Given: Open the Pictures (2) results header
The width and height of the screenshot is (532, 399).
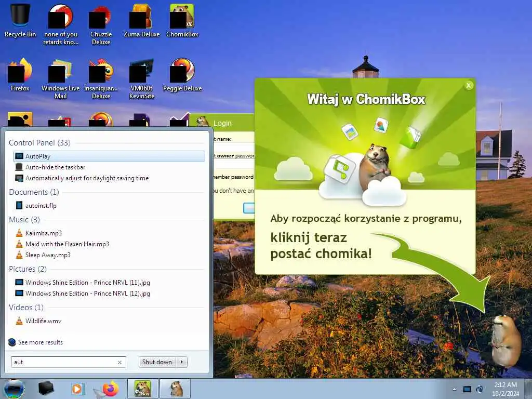Looking at the screenshot, I should click(x=28, y=269).
